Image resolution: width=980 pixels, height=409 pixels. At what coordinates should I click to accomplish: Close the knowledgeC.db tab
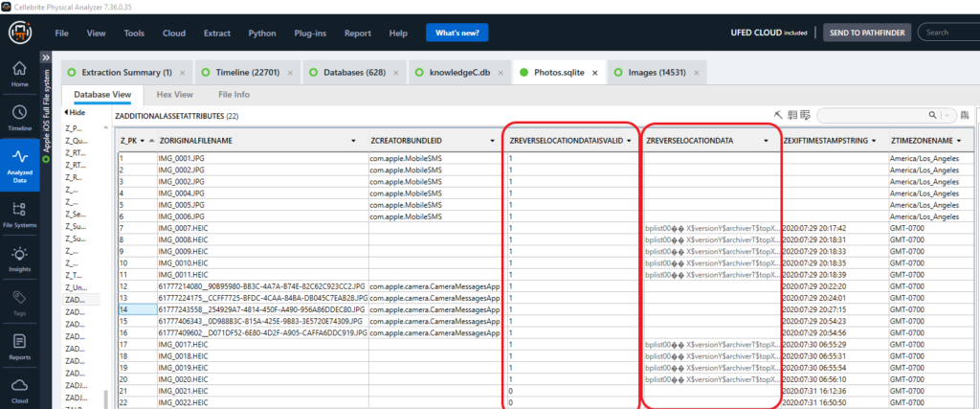pyautogui.click(x=501, y=73)
